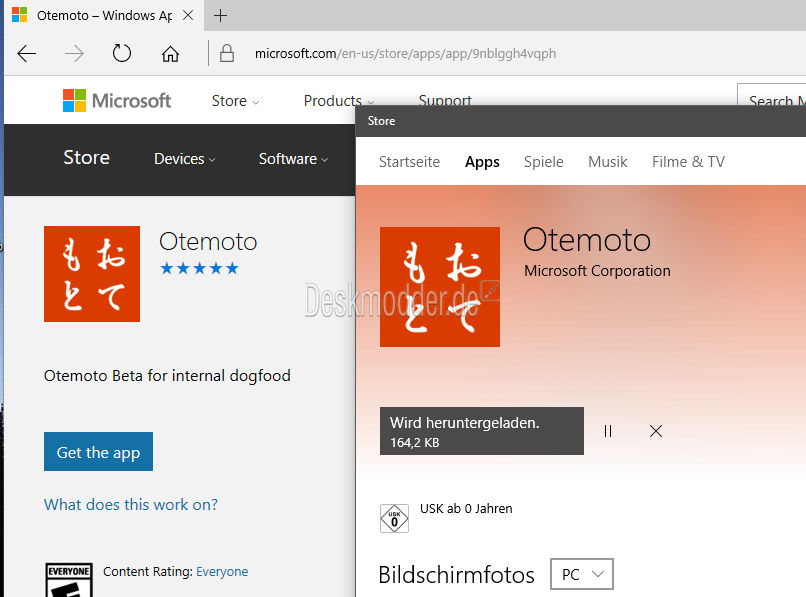This screenshot has width=806, height=597.
Task: Click the Bildschirmfotos heading
Action: [x=456, y=575]
